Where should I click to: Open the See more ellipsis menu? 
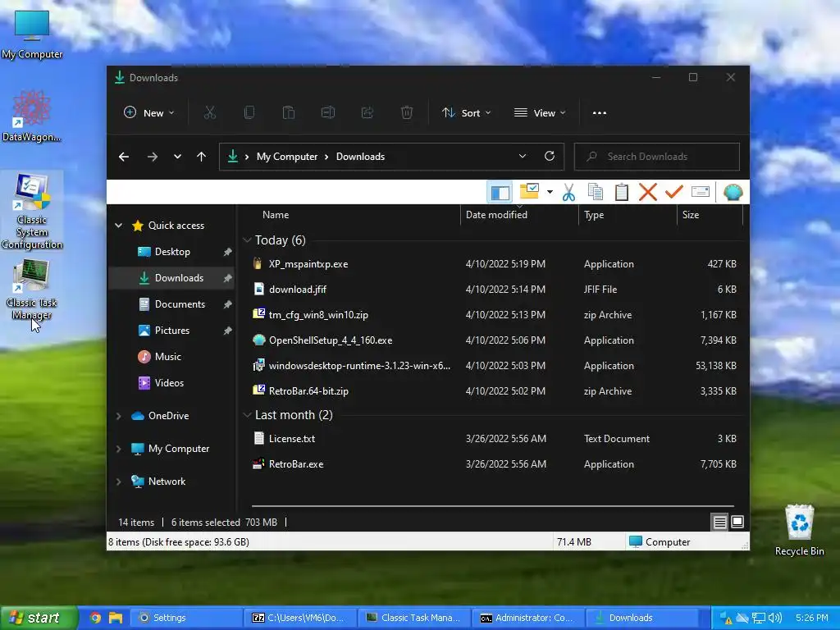pos(600,113)
